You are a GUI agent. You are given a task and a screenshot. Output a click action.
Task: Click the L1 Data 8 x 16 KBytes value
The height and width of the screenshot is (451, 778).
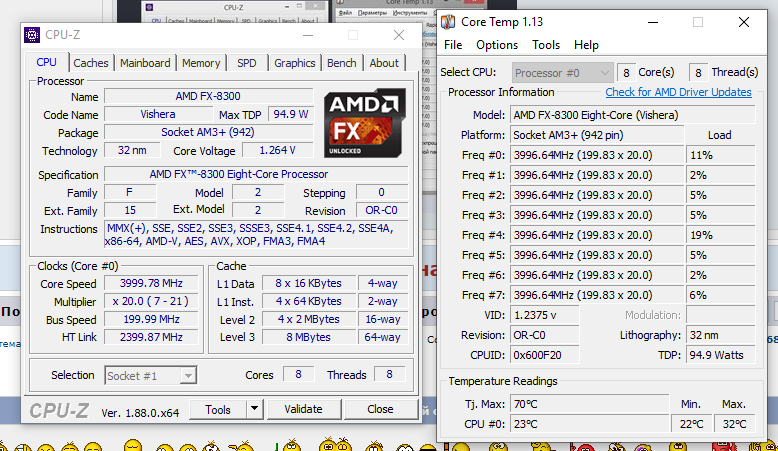coord(309,283)
